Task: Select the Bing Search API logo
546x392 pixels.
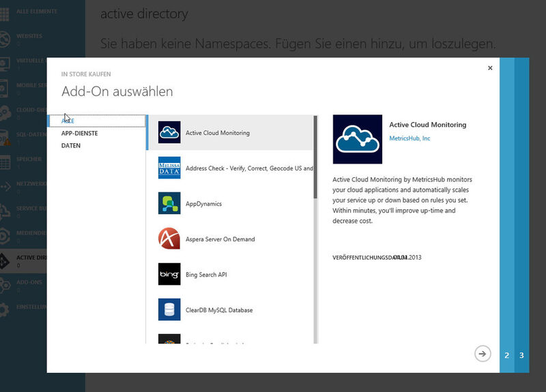Action: (169, 274)
